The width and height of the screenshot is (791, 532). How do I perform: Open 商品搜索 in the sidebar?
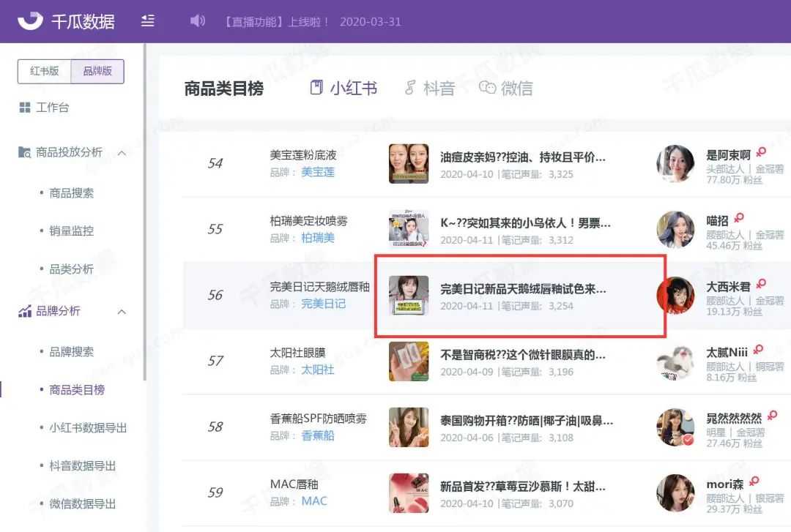coord(71,192)
